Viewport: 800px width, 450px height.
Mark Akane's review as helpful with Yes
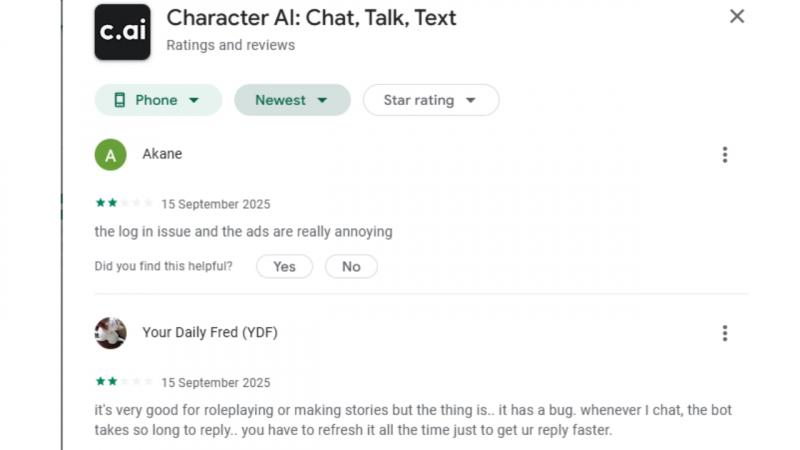coord(284,266)
